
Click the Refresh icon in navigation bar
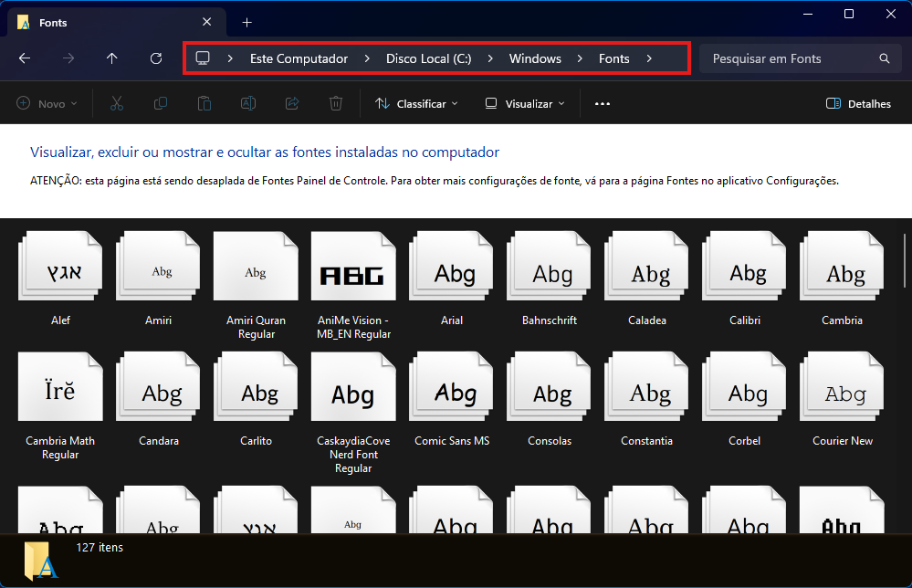[155, 58]
